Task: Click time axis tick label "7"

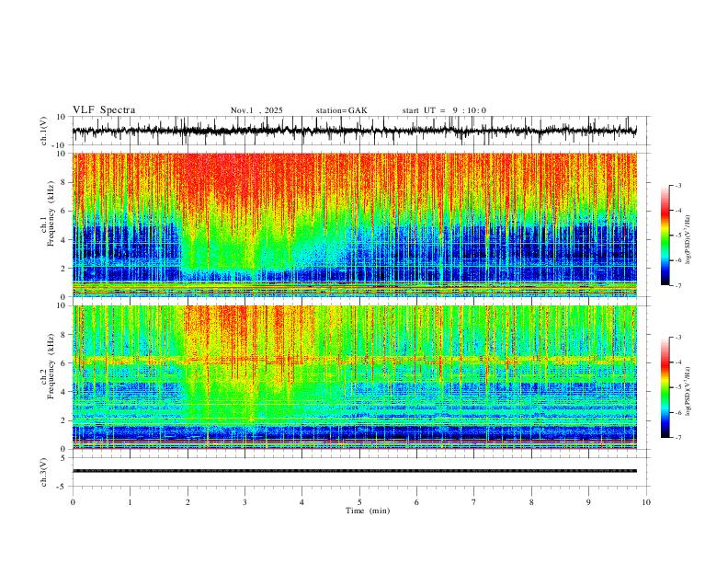Action: tap(474, 502)
